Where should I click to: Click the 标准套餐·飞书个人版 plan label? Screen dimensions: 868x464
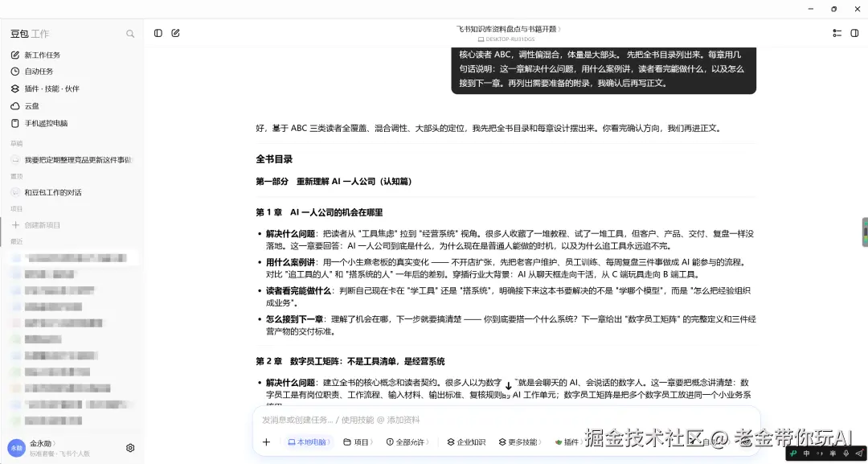point(59,454)
